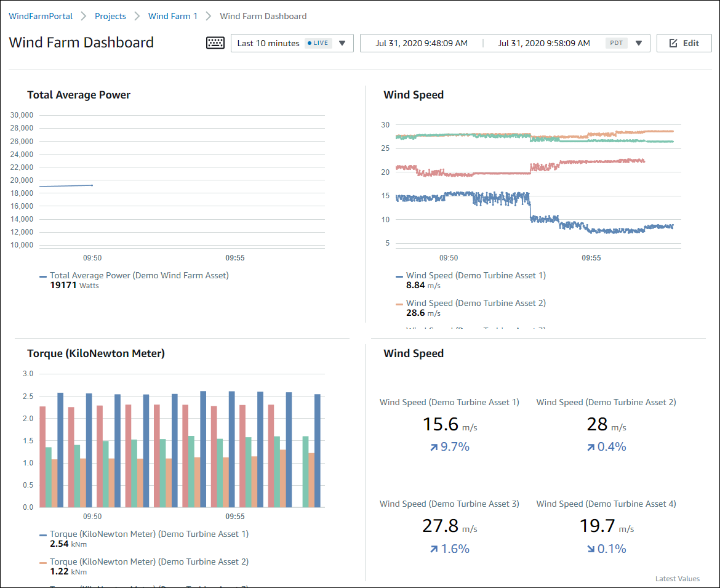Click the up-trend arrow beside 0.4%
Screen dimensions: 720x588
pos(590,446)
